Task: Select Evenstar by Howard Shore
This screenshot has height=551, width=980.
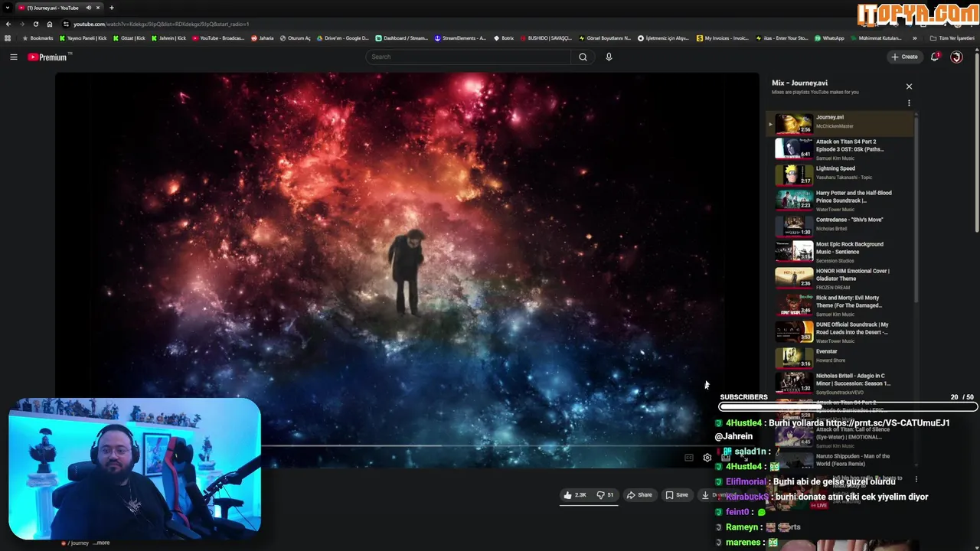Action: (x=841, y=357)
